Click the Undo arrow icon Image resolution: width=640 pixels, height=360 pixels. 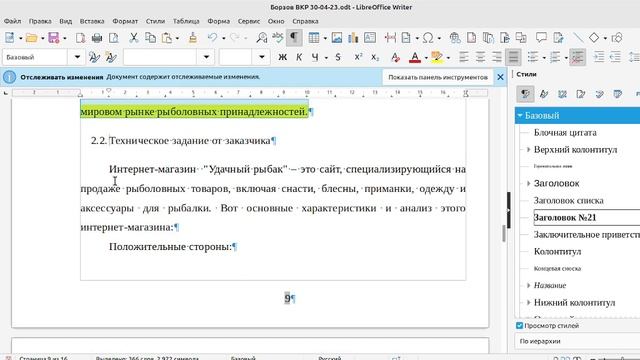pyautogui.click(x=212, y=38)
